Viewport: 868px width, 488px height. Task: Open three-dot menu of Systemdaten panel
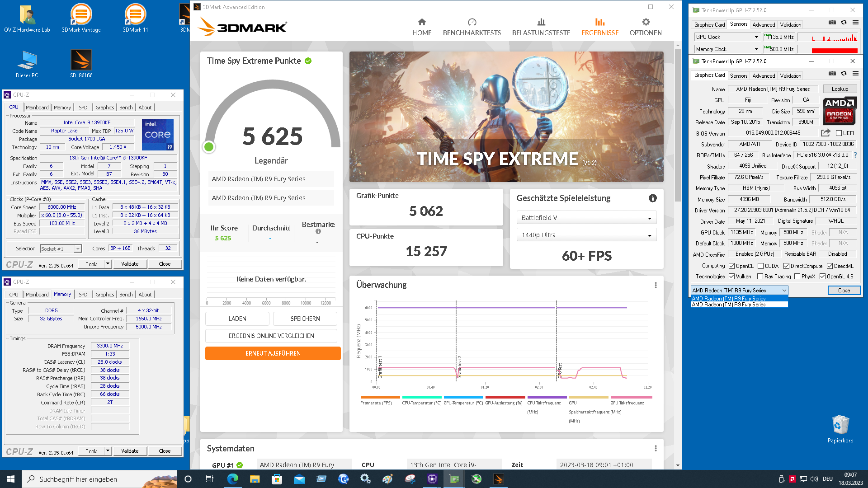coord(656,448)
